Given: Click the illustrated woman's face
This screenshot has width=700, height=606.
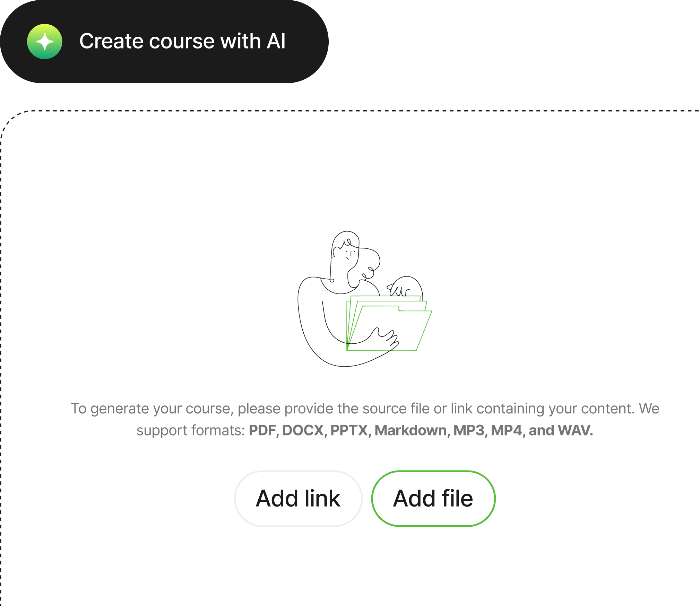Looking at the screenshot, I should pos(349,253).
